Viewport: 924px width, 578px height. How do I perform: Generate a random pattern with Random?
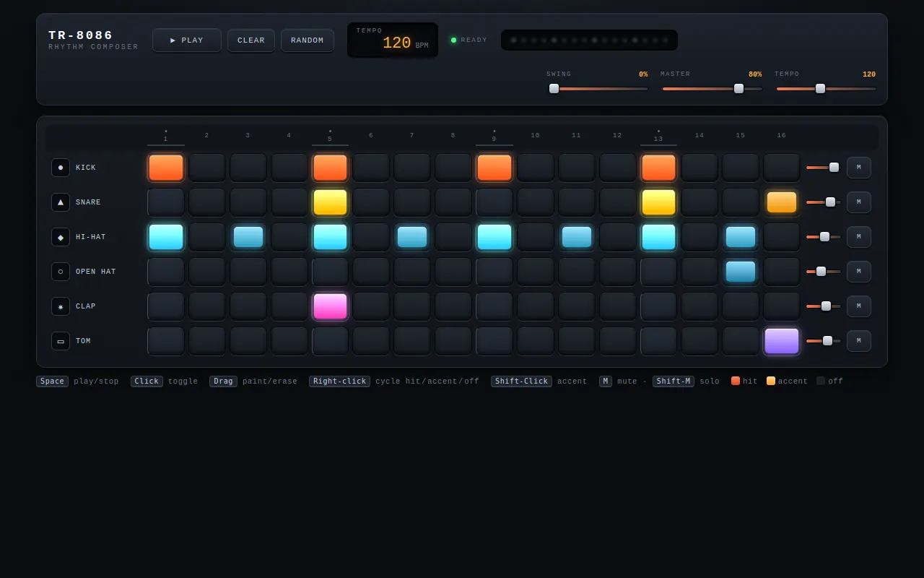308,40
